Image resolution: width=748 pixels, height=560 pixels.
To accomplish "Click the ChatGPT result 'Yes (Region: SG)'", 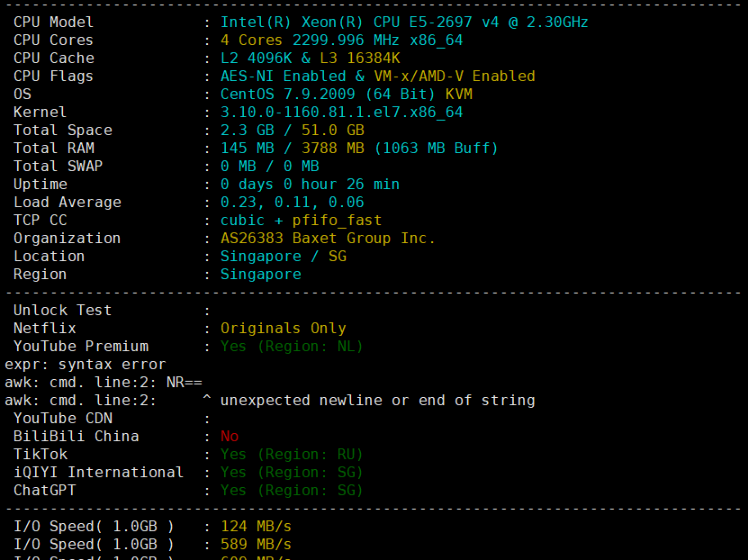I will click(x=292, y=491).
